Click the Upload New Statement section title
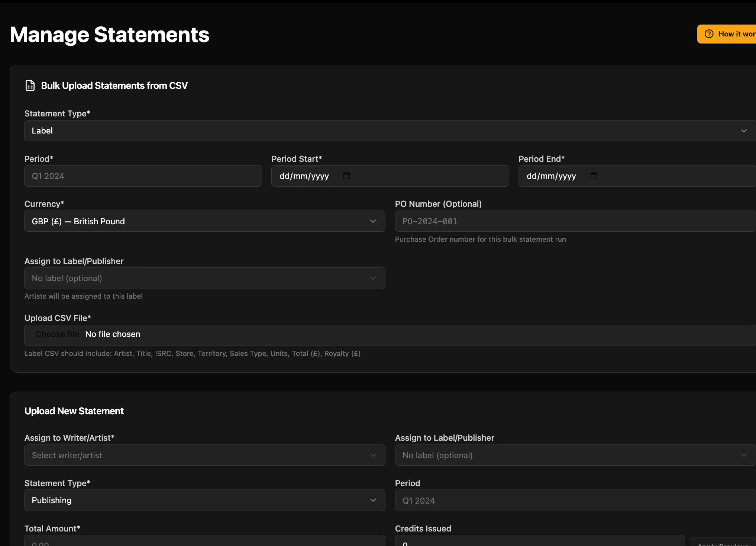 coord(74,411)
